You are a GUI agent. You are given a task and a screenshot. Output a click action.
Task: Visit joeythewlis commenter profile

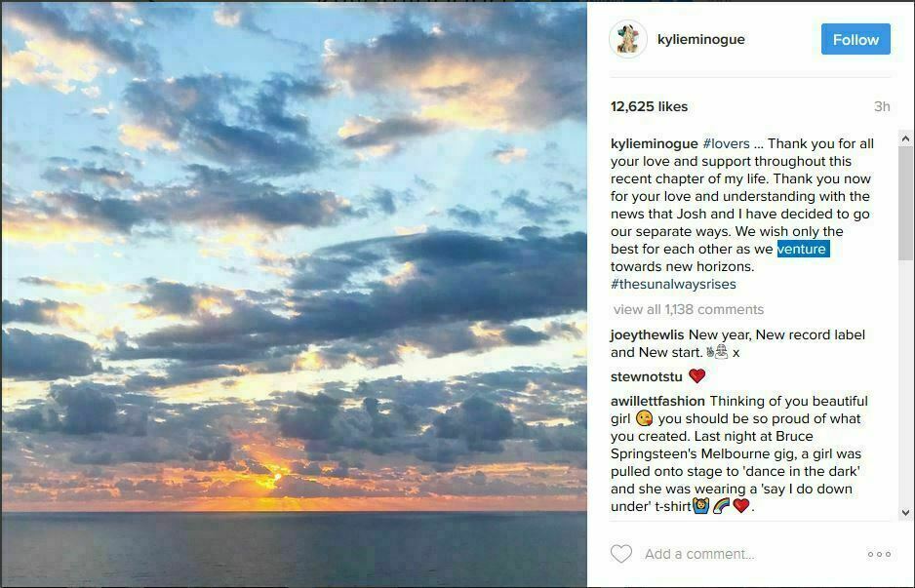point(648,334)
